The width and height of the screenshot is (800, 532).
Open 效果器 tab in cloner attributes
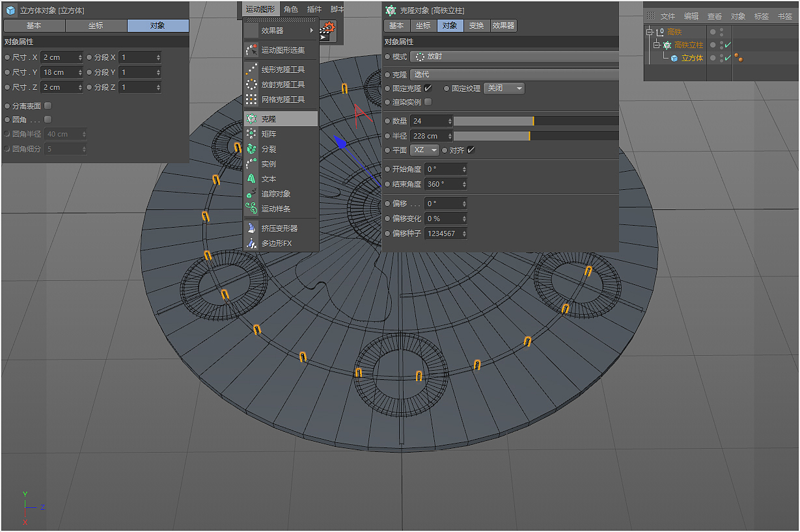503,26
